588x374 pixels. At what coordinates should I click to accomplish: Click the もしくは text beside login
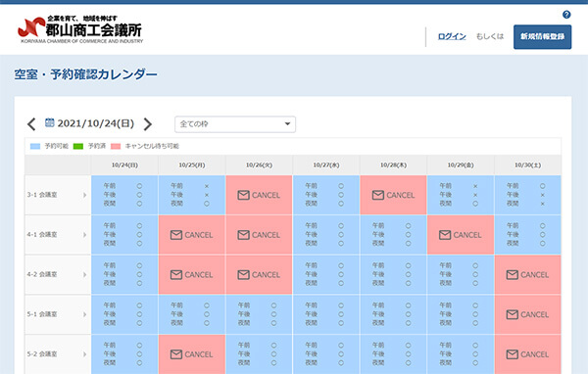click(490, 36)
